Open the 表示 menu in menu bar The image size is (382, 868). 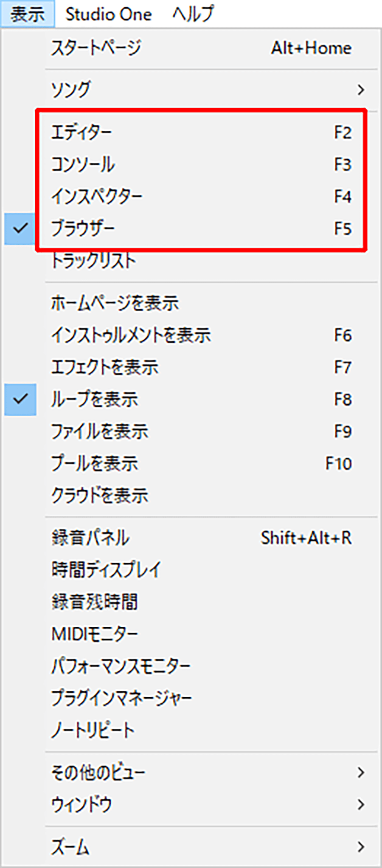pos(28,14)
